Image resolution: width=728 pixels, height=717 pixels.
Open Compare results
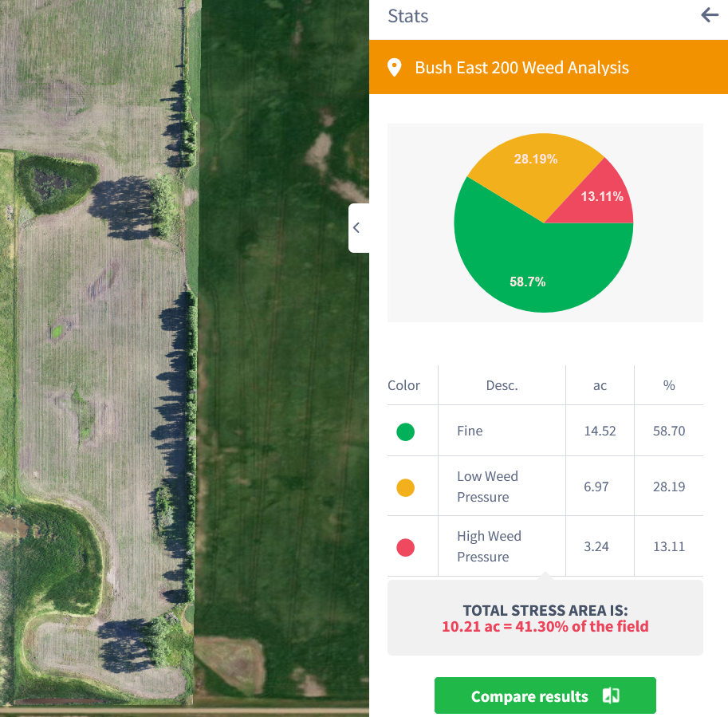pos(545,695)
